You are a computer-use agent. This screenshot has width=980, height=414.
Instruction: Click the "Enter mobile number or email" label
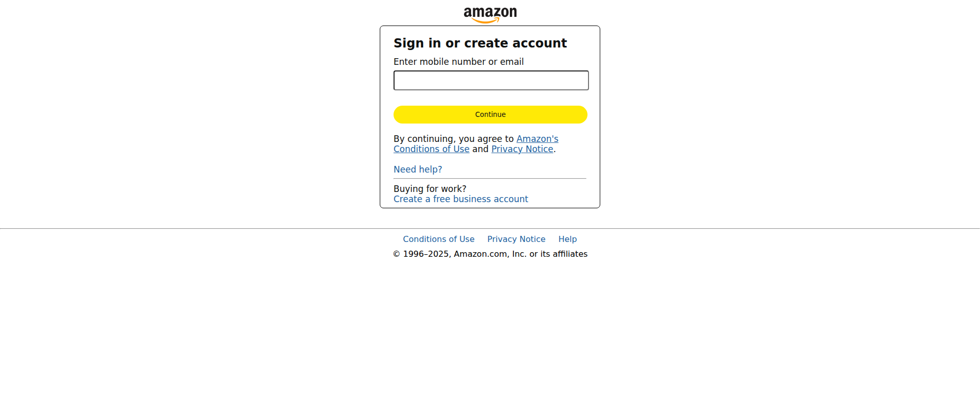click(458, 62)
